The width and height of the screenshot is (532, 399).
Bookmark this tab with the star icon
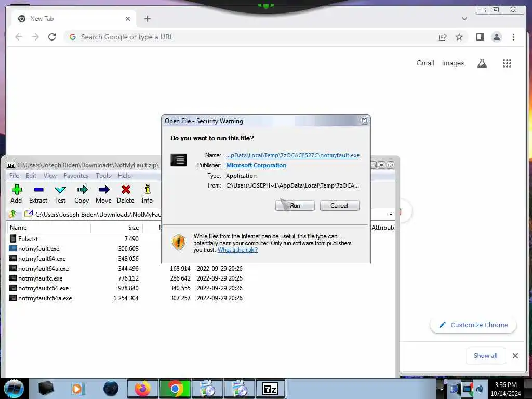pos(459,37)
